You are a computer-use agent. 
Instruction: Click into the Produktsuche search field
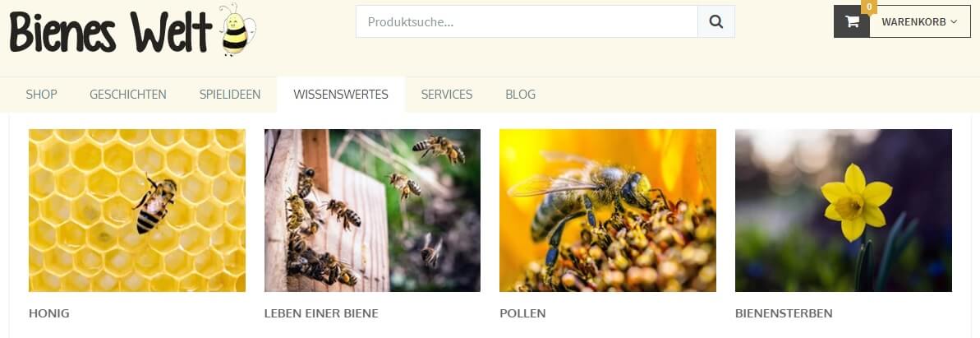click(527, 22)
